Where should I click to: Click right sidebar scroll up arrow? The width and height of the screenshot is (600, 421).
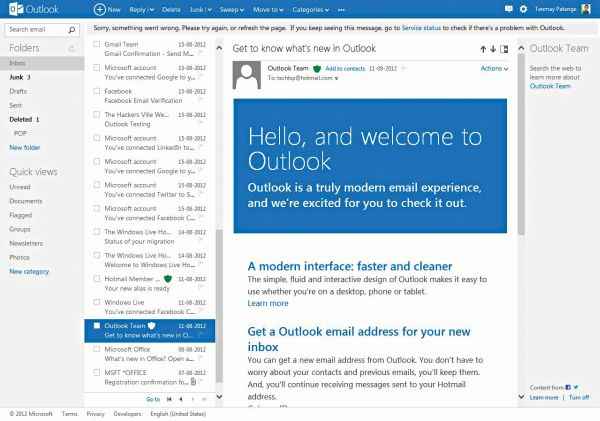[x=521, y=48]
